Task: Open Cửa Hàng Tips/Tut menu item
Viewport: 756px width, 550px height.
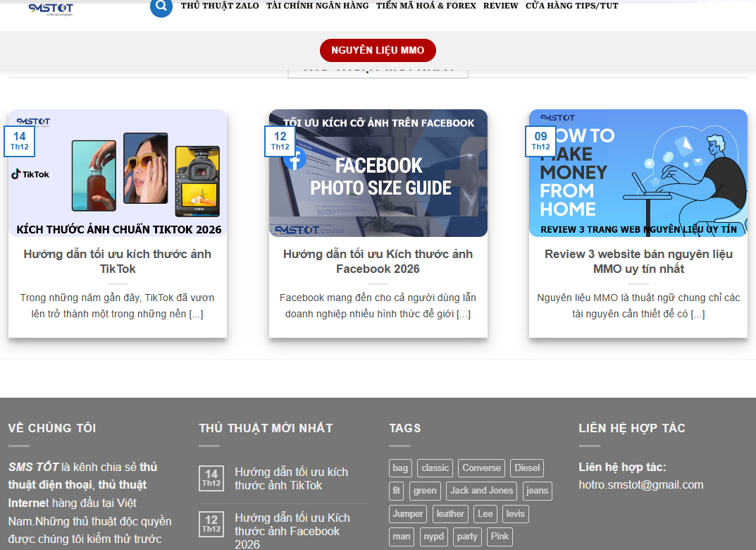Action: [x=571, y=6]
